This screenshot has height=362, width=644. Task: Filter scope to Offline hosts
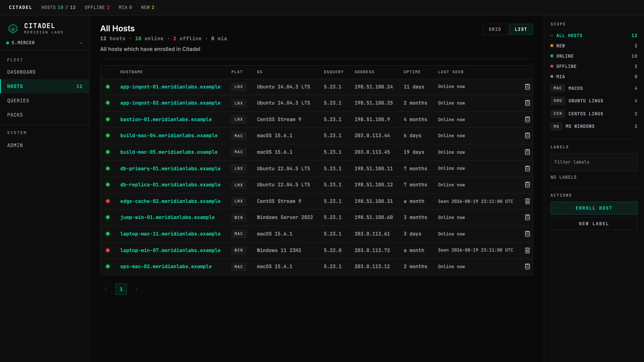pos(594,66)
